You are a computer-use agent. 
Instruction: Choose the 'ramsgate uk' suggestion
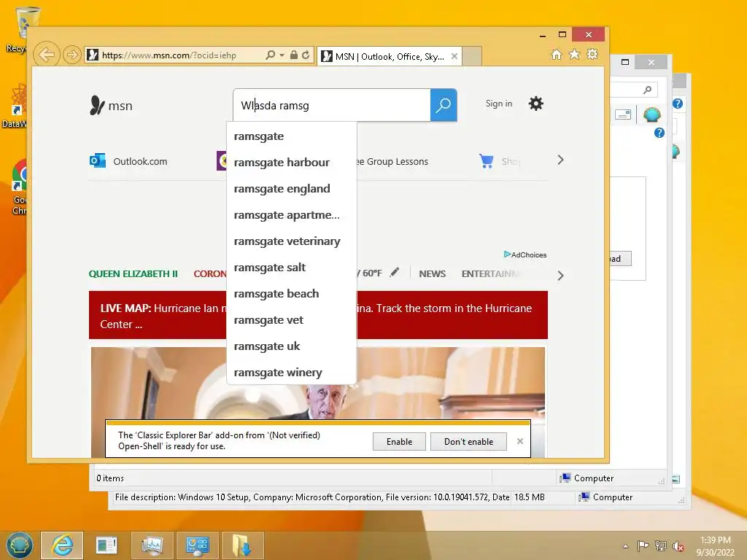point(292,346)
